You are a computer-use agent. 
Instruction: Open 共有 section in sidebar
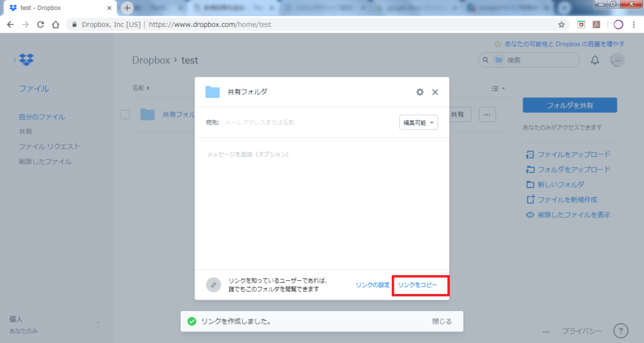(x=25, y=131)
